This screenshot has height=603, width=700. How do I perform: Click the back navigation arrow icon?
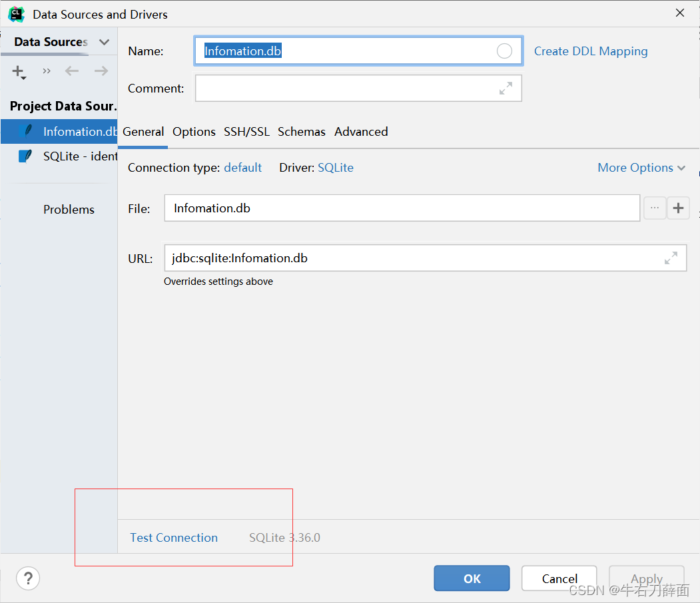coord(72,71)
